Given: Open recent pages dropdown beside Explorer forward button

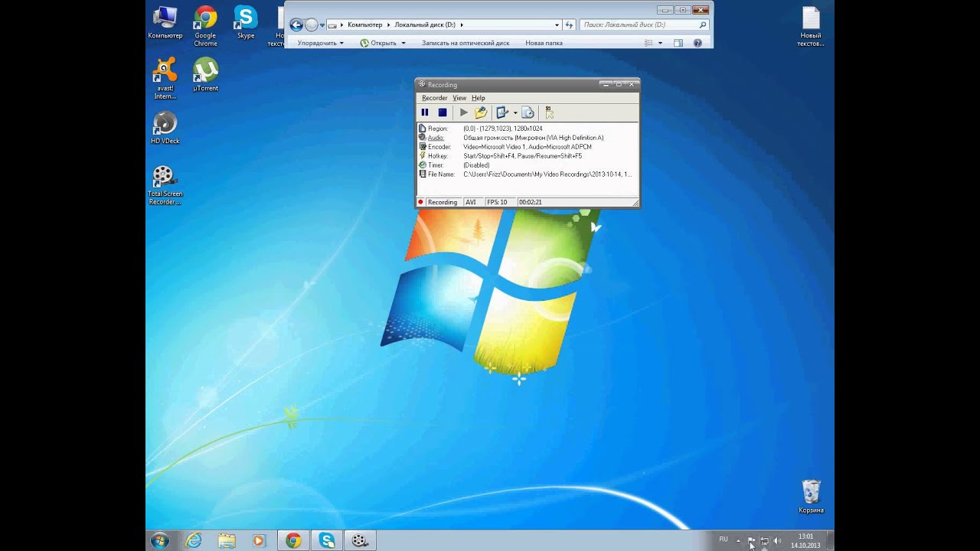Looking at the screenshot, I should 322,25.
